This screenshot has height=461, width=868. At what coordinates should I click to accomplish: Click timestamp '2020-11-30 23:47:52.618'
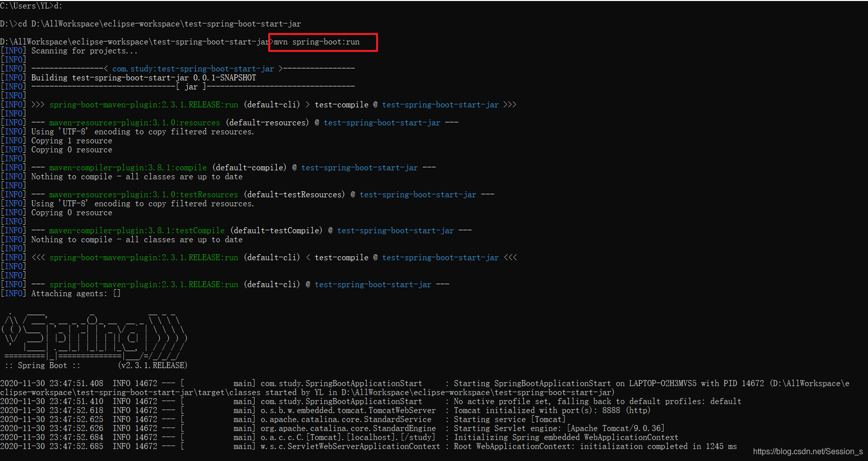(x=51, y=411)
